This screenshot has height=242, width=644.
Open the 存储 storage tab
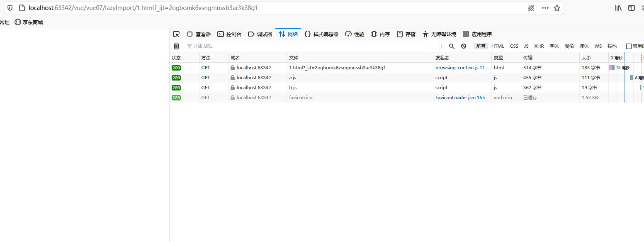tap(406, 34)
